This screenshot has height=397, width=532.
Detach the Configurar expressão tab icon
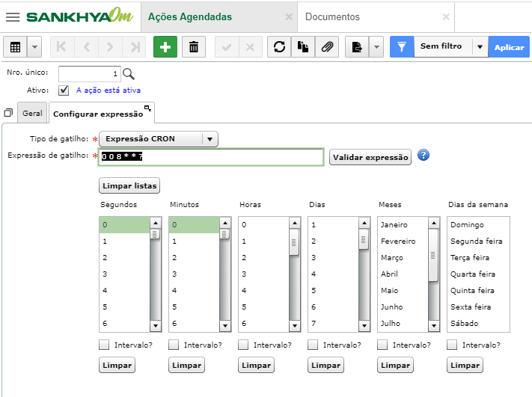[147, 108]
